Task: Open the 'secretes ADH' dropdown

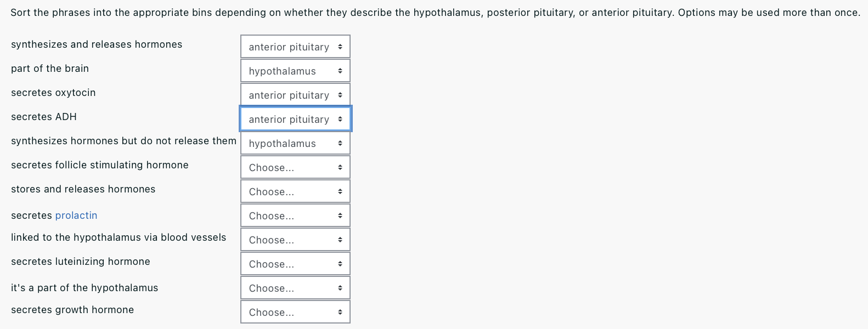Action: 295,119
